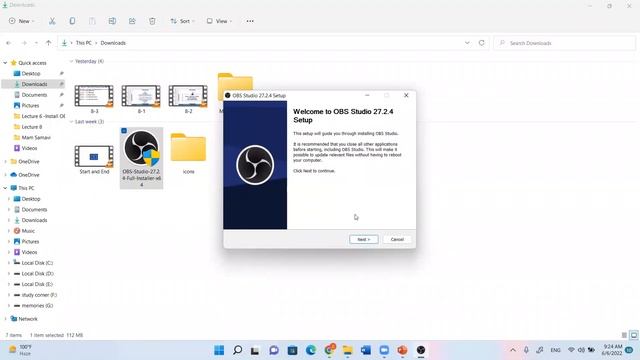Click the Rename icon in toolbar

tap(112, 21)
